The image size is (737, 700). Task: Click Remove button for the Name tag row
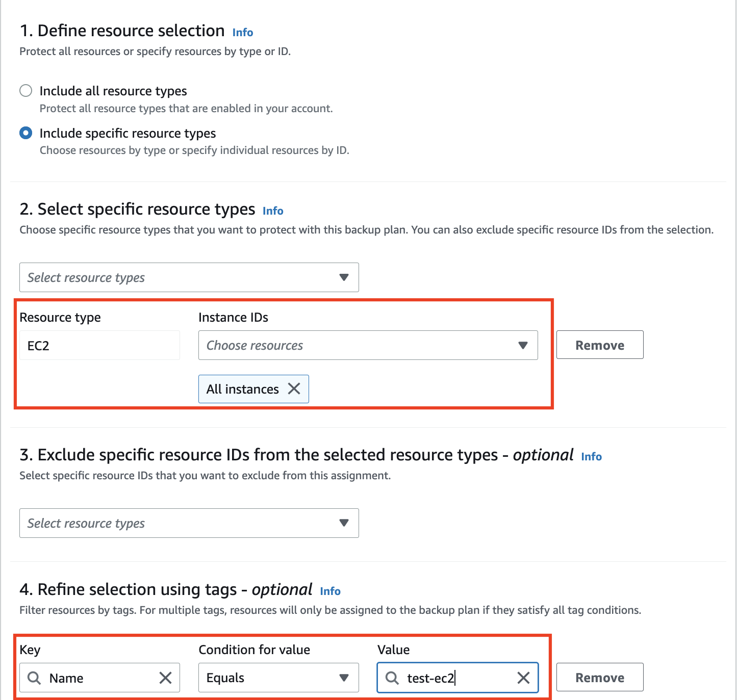click(x=600, y=678)
